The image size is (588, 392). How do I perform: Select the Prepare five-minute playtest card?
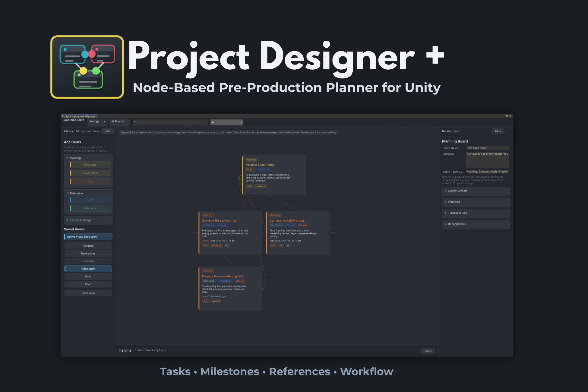(230, 289)
